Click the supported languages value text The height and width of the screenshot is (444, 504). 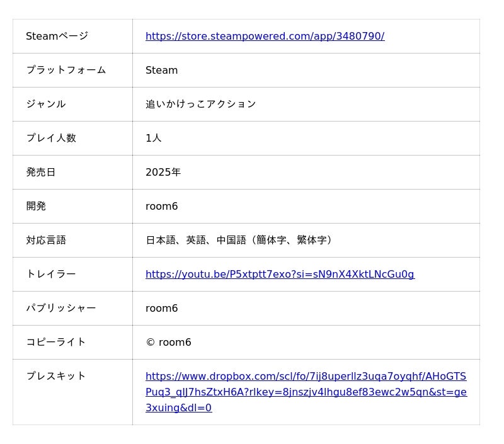click(239, 241)
